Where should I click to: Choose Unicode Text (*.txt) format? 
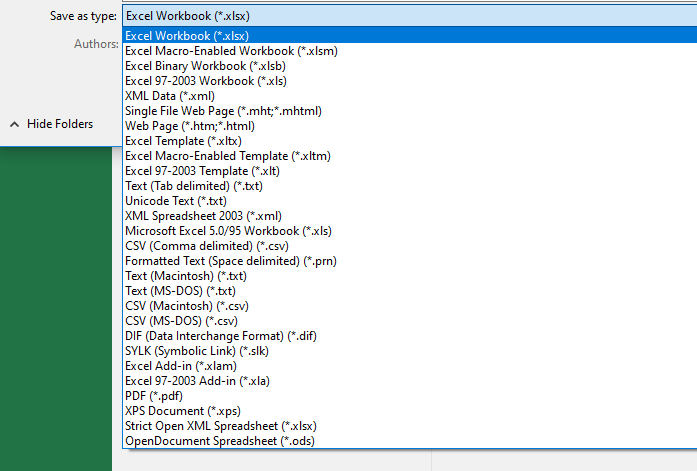409,201
